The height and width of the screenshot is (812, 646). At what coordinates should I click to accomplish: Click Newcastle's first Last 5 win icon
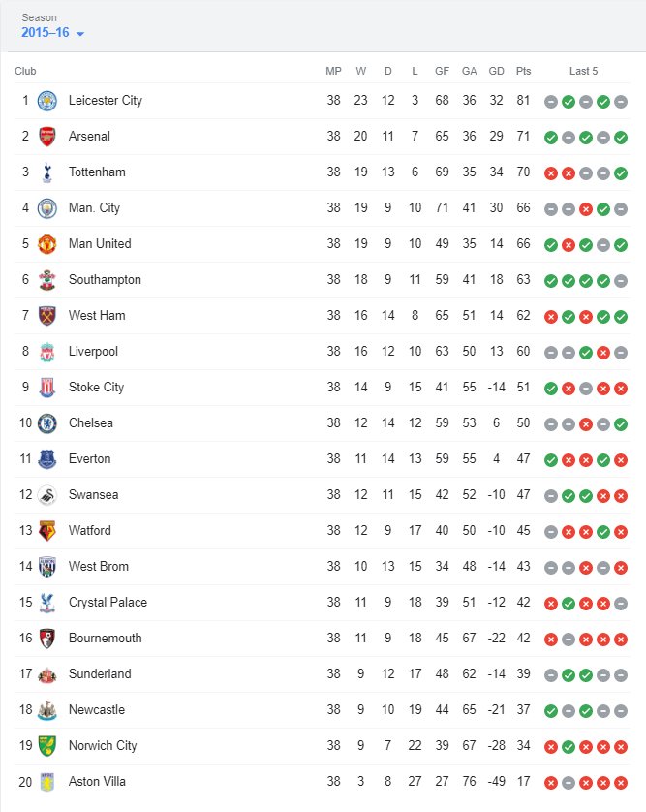pyautogui.click(x=551, y=710)
